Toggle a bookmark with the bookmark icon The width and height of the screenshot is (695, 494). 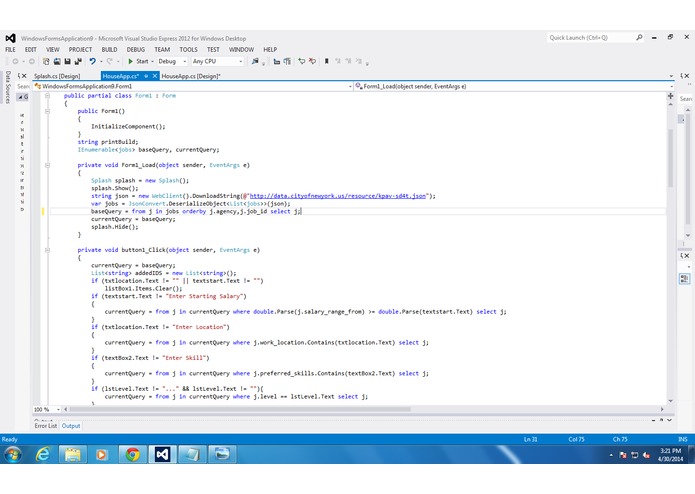coord(327,61)
